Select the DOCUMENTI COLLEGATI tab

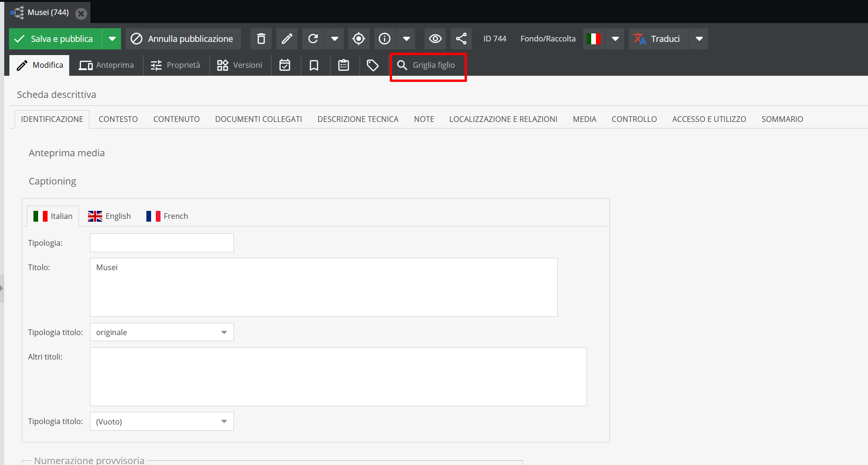coord(258,119)
